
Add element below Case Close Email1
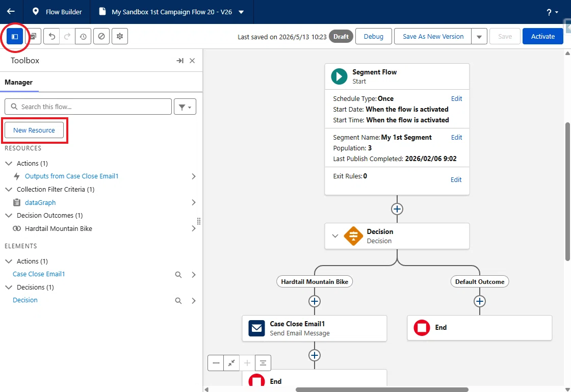(315, 355)
